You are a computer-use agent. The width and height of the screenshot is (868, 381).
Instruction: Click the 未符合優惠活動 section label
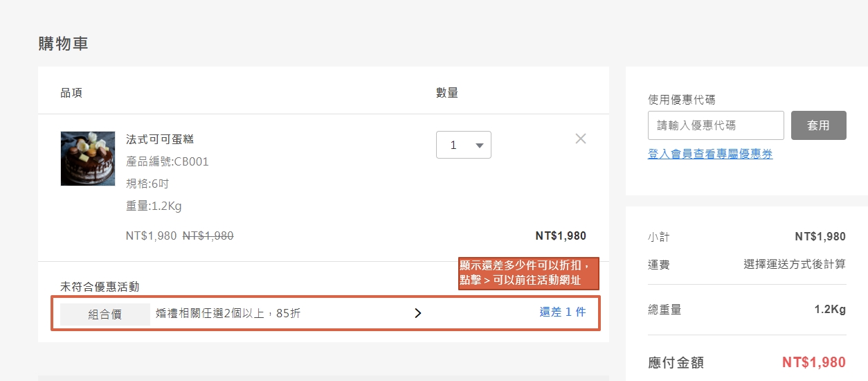click(x=100, y=287)
